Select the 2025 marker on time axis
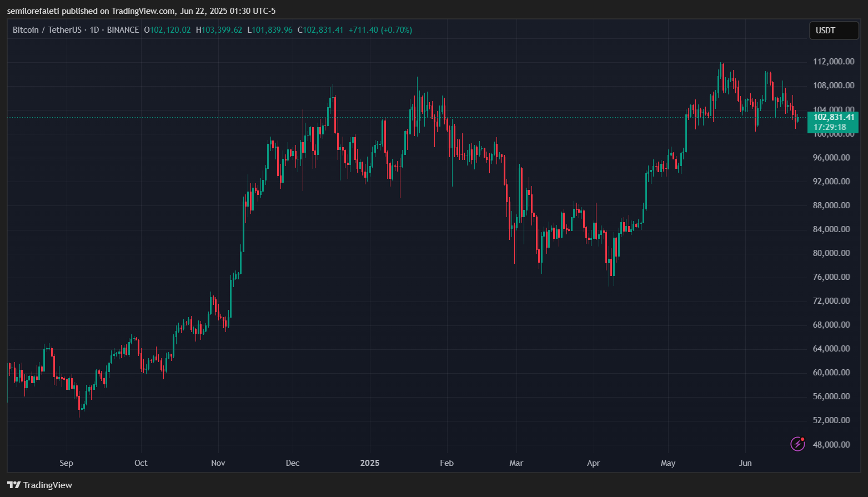The width and height of the screenshot is (868, 497). [x=370, y=463]
